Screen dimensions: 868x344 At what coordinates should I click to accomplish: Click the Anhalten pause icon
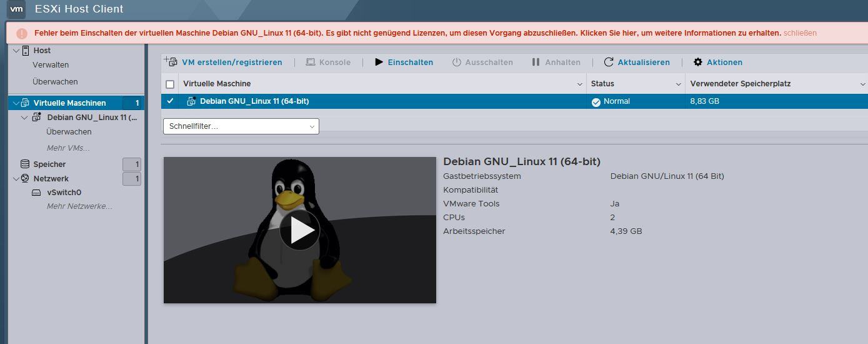point(536,63)
